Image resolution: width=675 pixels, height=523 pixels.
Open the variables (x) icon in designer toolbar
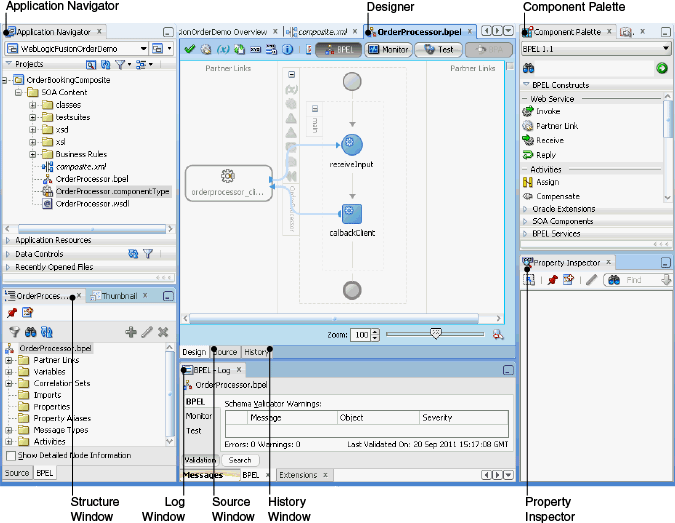click(x=223, y=49)
